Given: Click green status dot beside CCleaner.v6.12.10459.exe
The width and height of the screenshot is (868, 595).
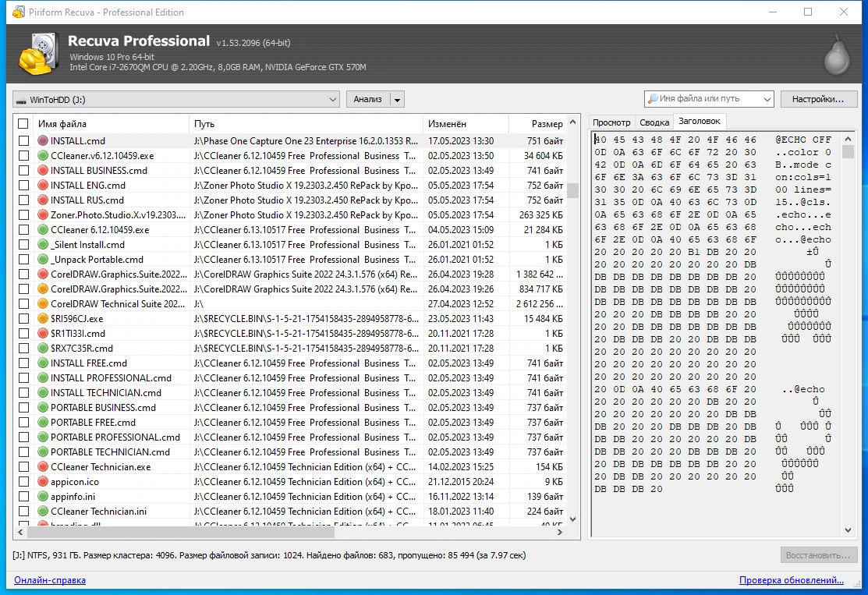Looking at the screenshot, I should tap(43, 155).
